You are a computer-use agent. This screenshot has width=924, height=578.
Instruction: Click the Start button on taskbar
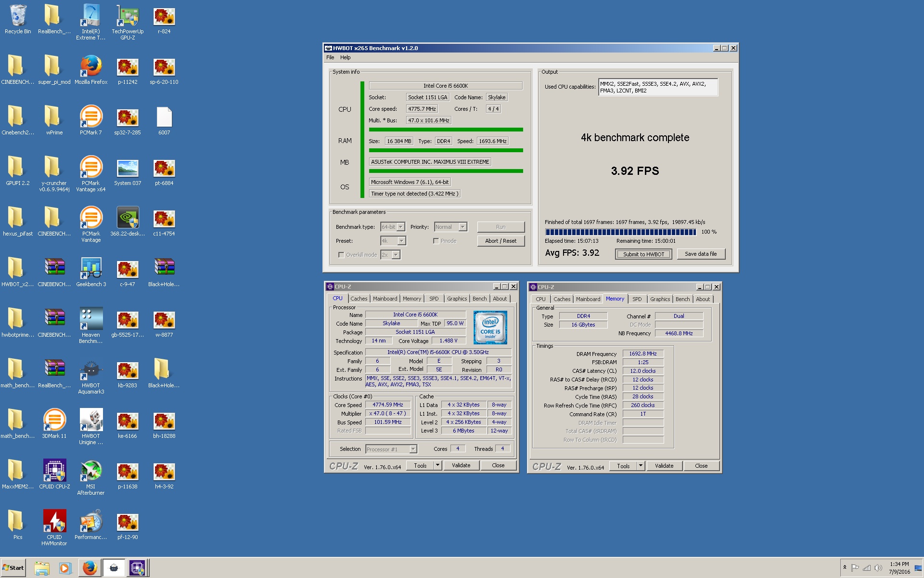pos(13,568)
